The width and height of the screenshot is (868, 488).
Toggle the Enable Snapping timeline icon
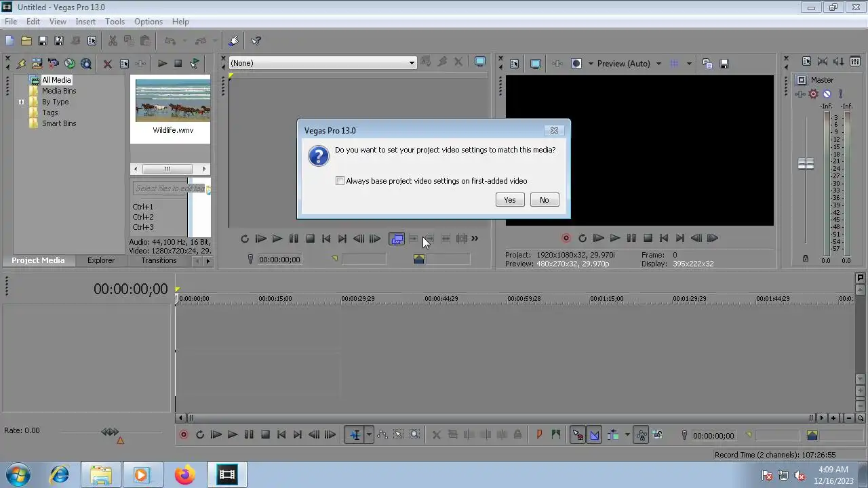[578, 435]
